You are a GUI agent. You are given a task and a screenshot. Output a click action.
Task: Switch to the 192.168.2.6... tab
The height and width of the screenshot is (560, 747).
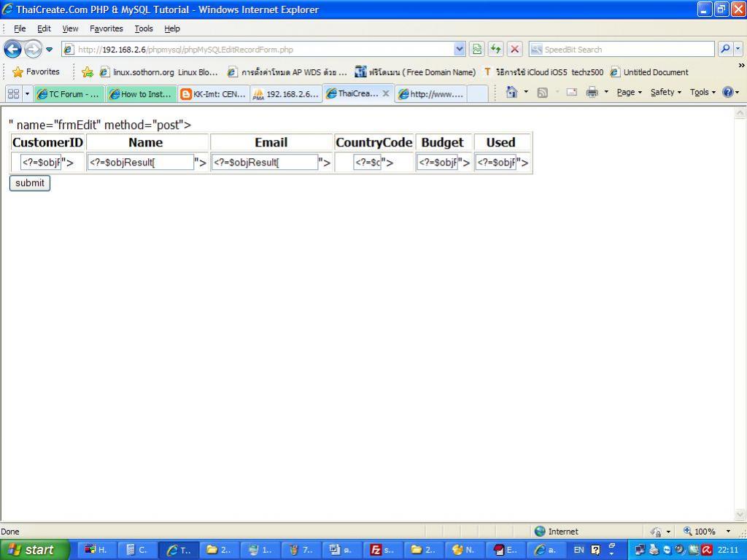pyautogui.click(x=286, y=94)
